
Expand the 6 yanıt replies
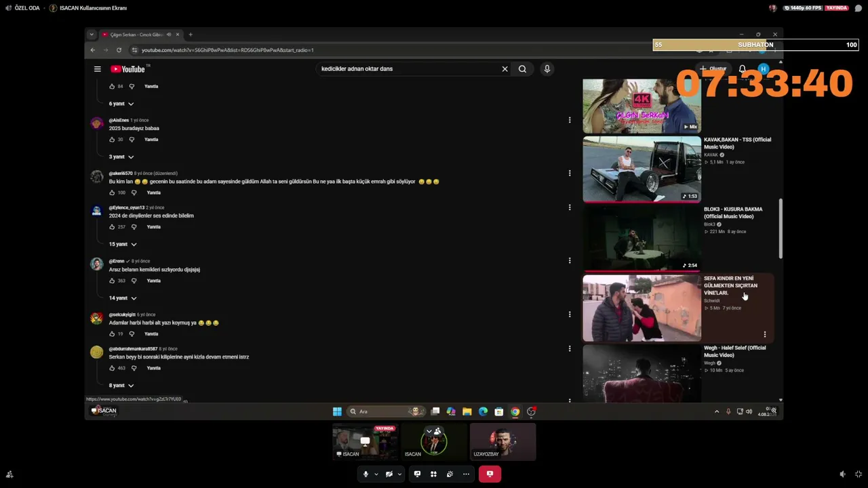(121, 104)
